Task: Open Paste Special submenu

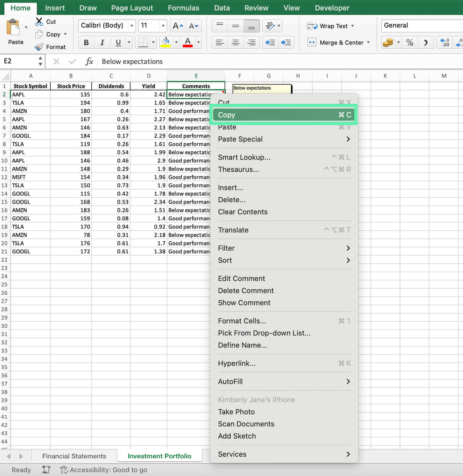Action: (284, 139)
